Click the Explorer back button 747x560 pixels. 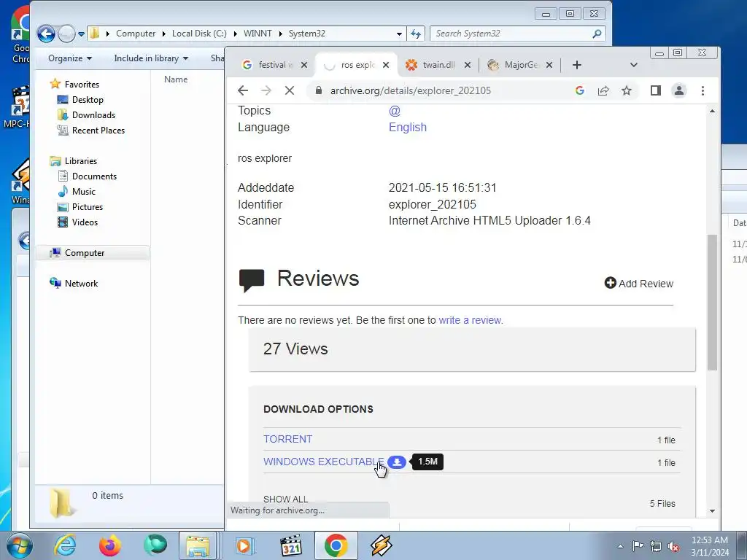[46, 34]
